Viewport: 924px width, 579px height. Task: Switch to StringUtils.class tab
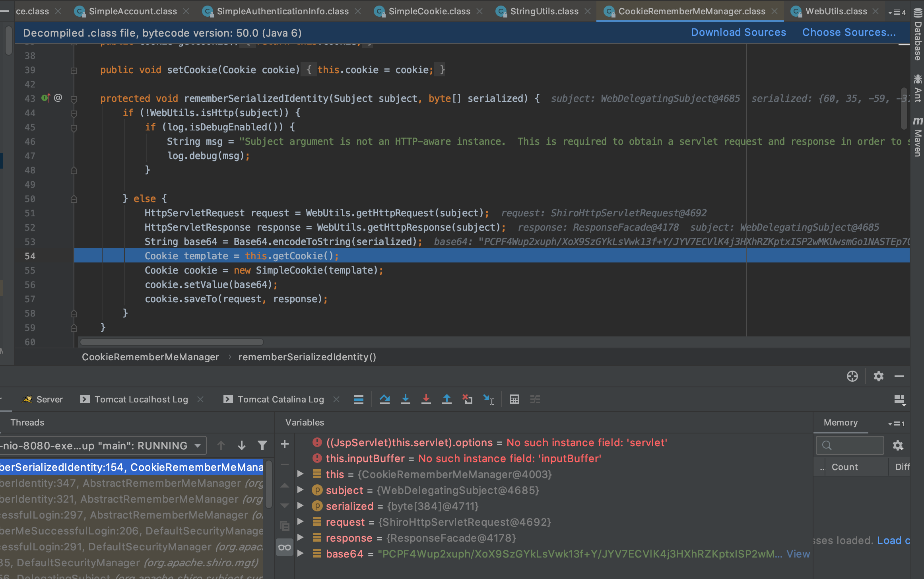click(x=544, y=11)
